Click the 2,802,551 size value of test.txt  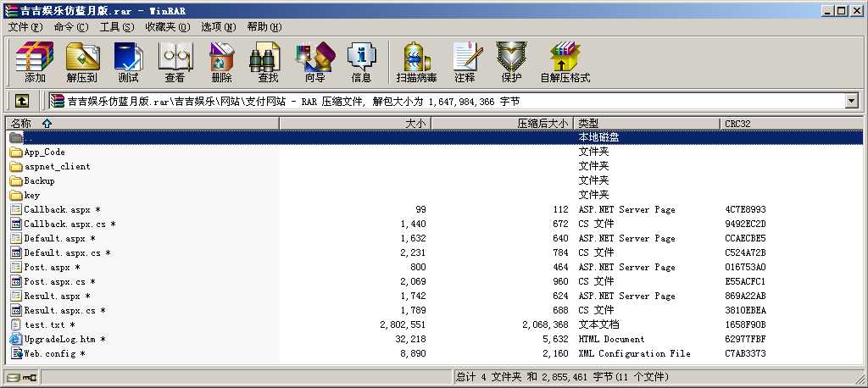(x=403, y=325)
